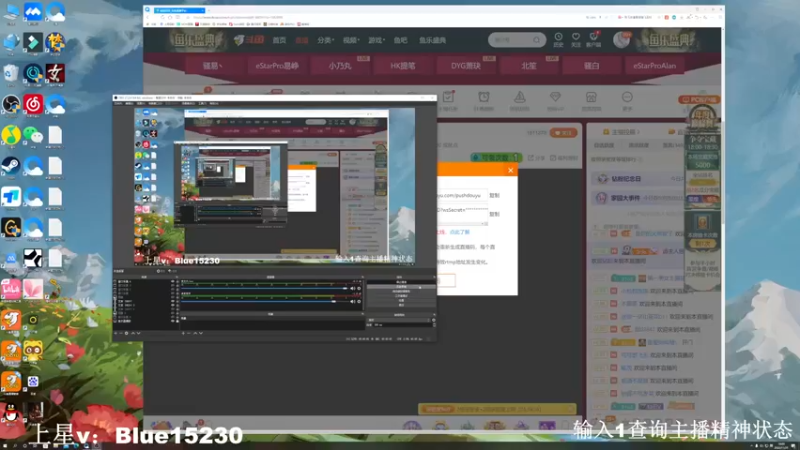
Task: Open the pink LaLa desktop shortcut
Action: 11,289
